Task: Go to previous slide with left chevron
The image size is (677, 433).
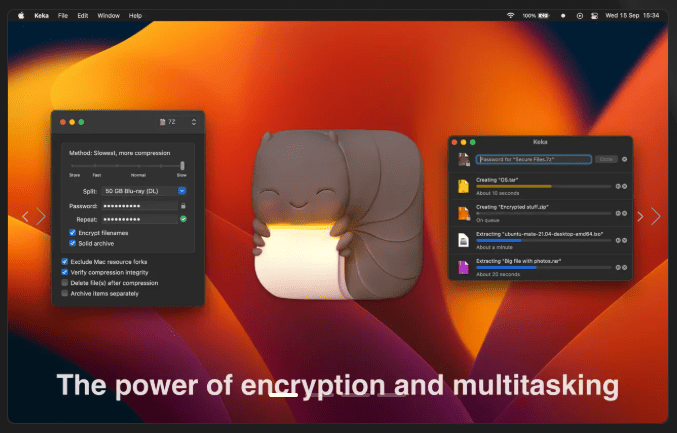Action: coord(25,216)
